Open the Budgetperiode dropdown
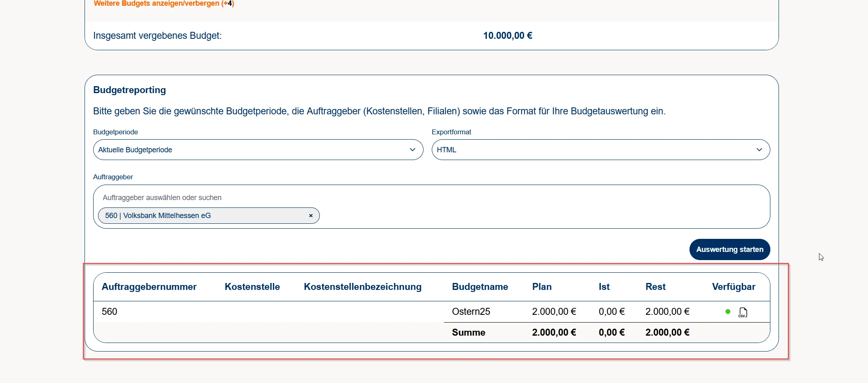 click(x=258, y=150)
